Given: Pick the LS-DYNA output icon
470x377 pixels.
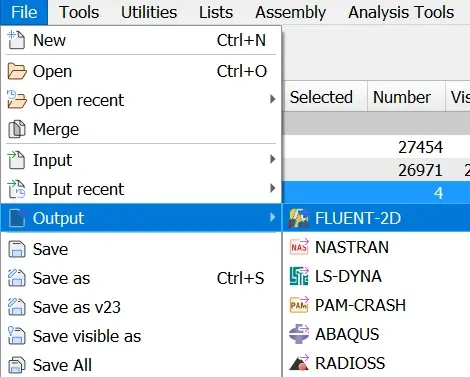Looking at the screenshot, I should (x=299, y=276).
